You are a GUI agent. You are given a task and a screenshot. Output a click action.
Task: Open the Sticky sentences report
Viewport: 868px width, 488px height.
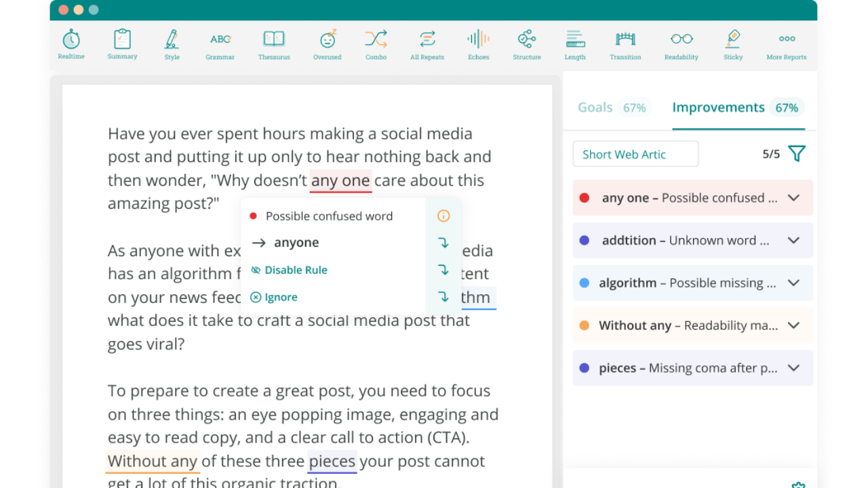point(733,44)
